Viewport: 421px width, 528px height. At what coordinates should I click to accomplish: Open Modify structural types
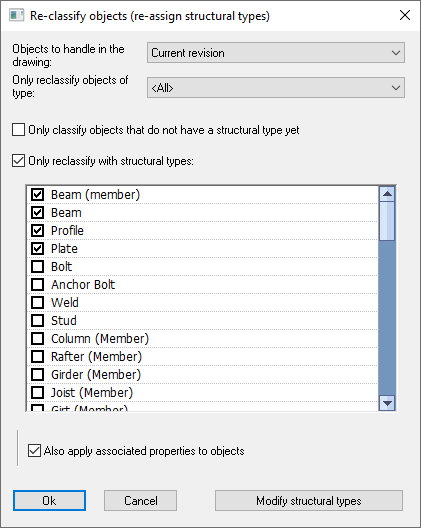coord(309,501)
